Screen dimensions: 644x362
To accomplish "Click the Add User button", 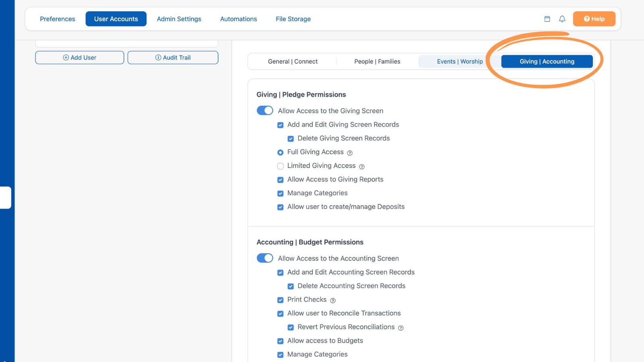I will click(x=80, y=58).
